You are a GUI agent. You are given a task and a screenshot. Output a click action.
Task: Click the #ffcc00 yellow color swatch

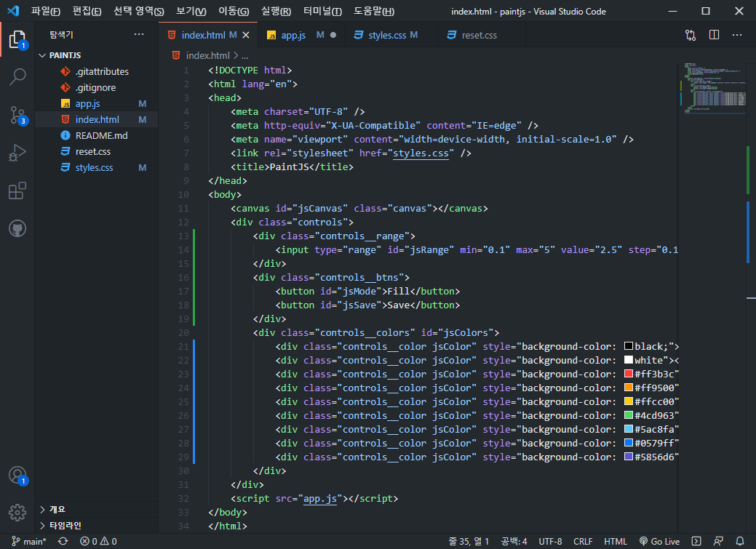pyautogui.click(x=628, y=401)
